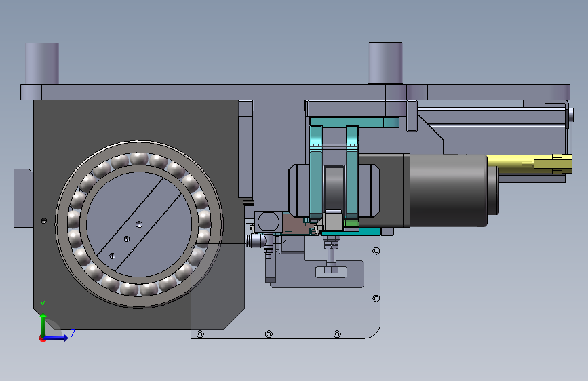Screen dimensions: 588x381
Task: Click the inner disc inside the bearing
Action: (139, 224)
